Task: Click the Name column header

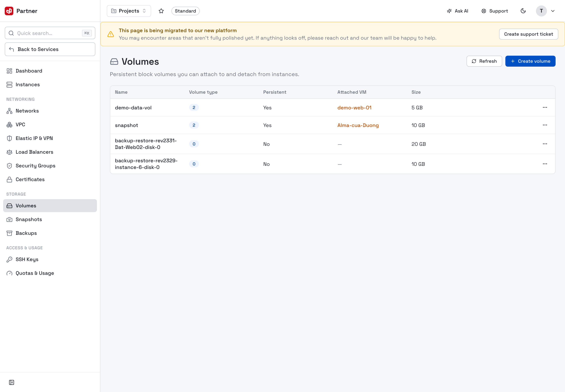Action: click(121, 92)
